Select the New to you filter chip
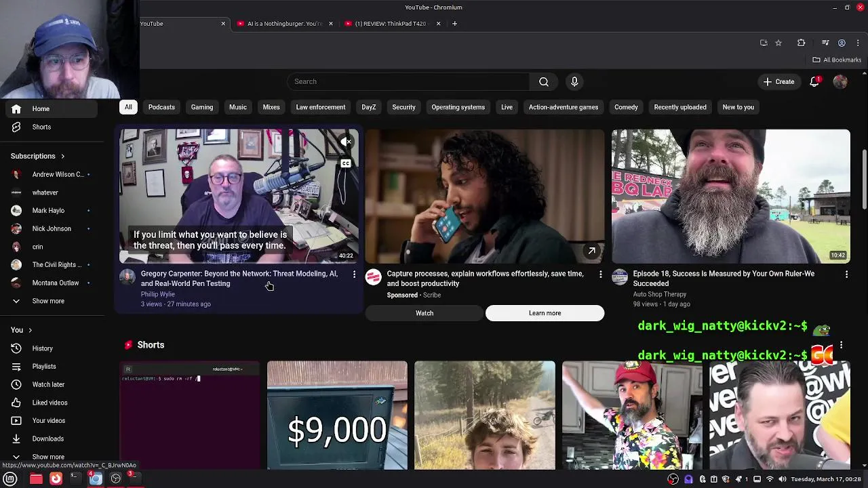This screenshot has height=488, width=868. click(738, 107)
